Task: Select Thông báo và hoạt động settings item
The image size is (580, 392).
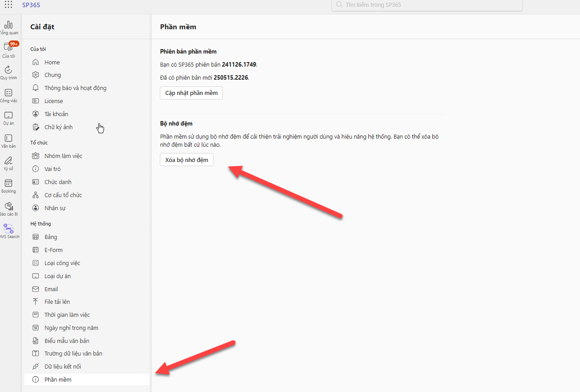Action: tap(75, 88)
